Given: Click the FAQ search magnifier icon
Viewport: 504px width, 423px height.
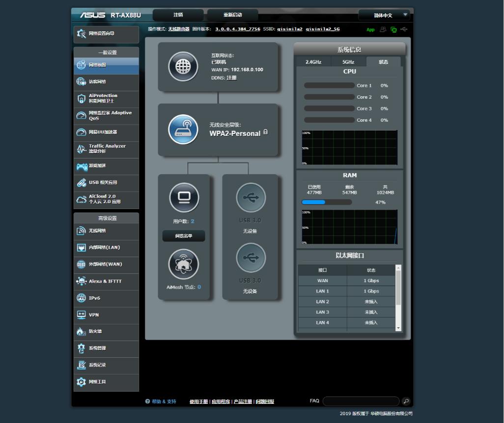Looking at the screenshot, I should (406, 401).
